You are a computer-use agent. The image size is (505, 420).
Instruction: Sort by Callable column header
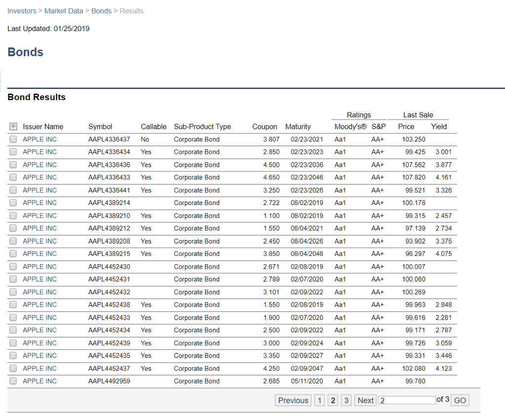coord(154,127)
